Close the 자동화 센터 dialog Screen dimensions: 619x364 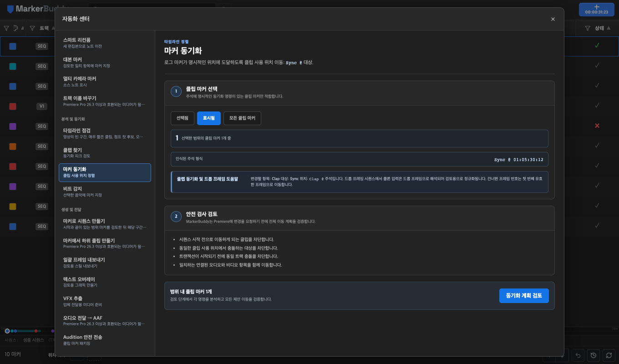pos(553,19)
